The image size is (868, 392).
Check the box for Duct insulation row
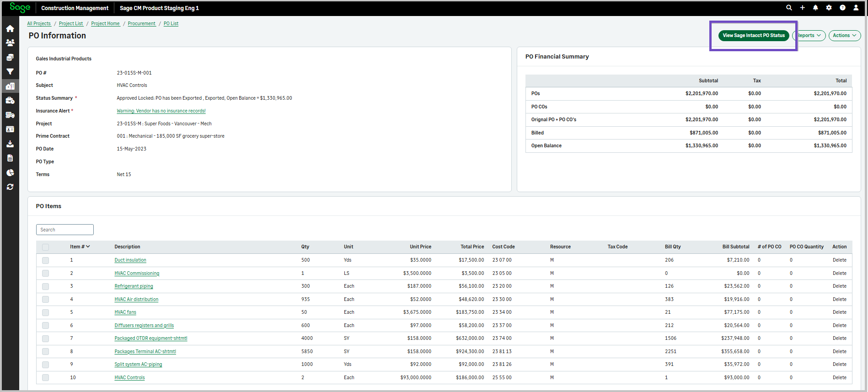[45, 260]
